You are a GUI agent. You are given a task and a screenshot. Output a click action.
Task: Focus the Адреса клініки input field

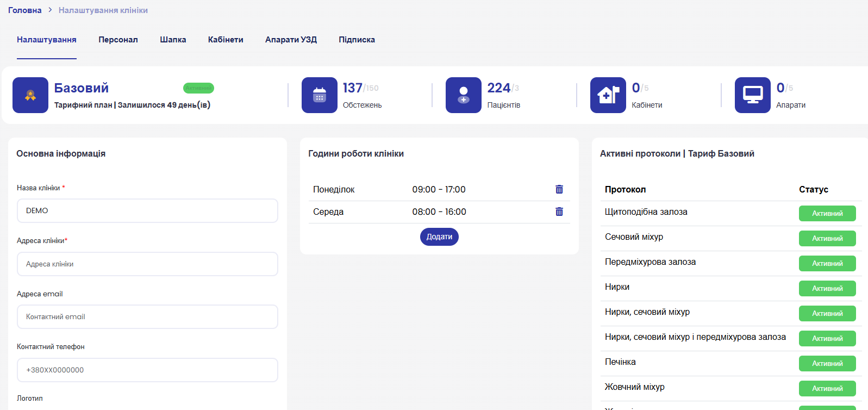tap(147, 264)
